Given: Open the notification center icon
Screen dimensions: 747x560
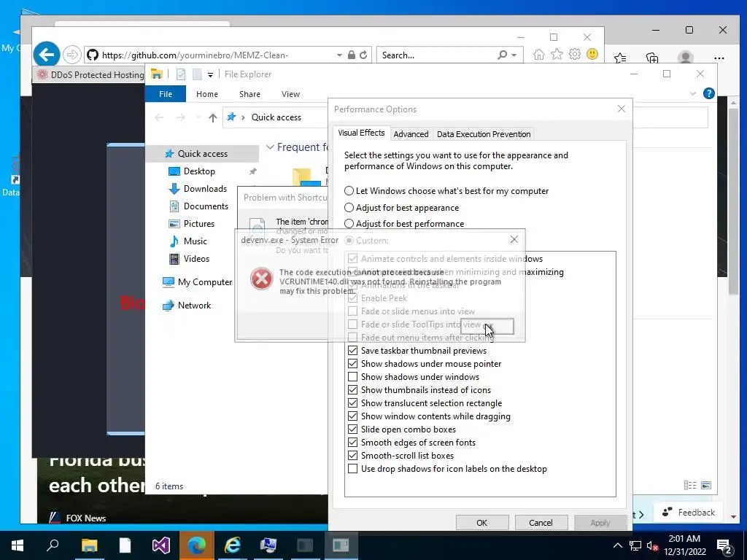Looking at the screenshot, I should 724,546.
